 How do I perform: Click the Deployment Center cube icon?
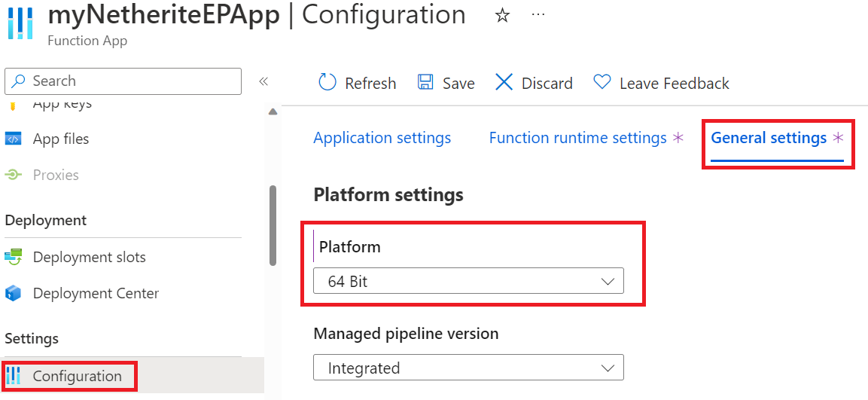coord(14,293)
